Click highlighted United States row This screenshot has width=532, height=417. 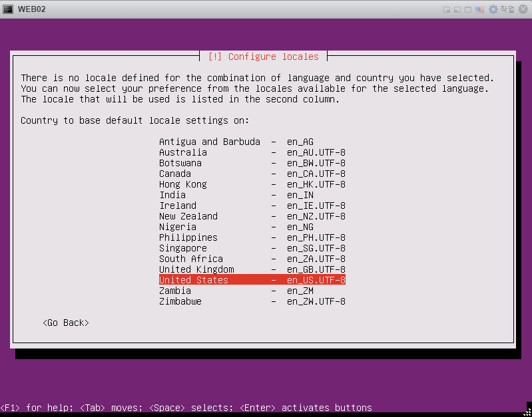pos(252,280)
